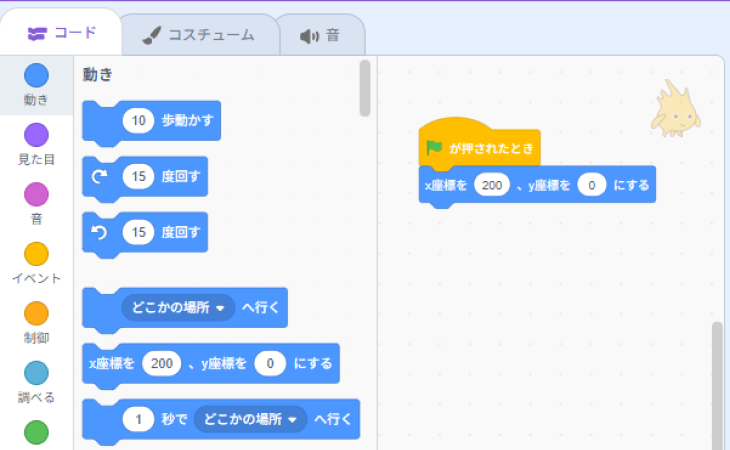Select the 制御 (Control) category circle
The image size is (730, 450).
[x=36, y=313]
